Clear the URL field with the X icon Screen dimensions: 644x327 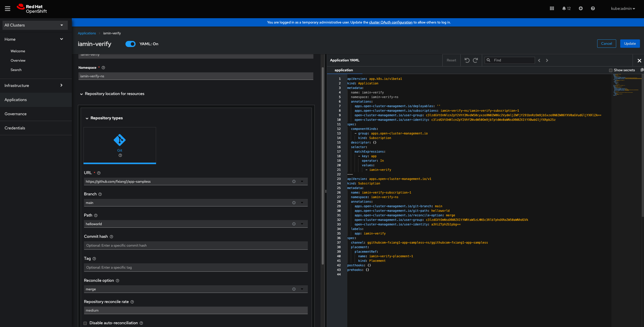click(x=294, y=181)
